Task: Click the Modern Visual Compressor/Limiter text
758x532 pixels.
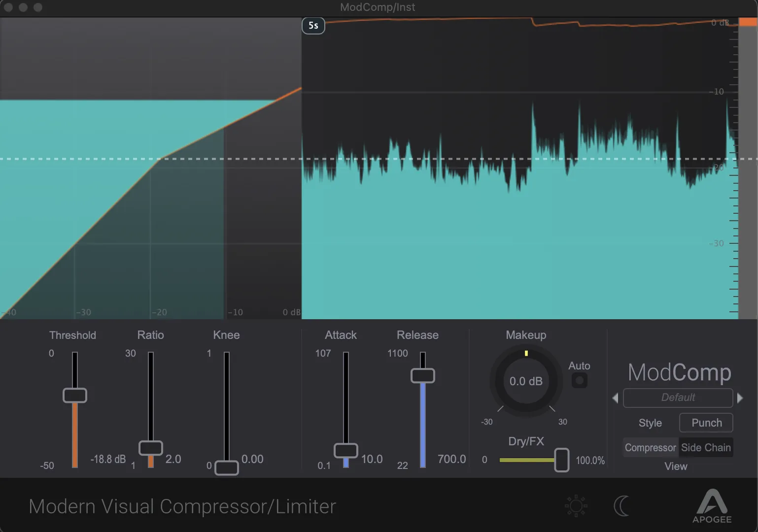Action: pyautogui.click(x=182, y=506)
